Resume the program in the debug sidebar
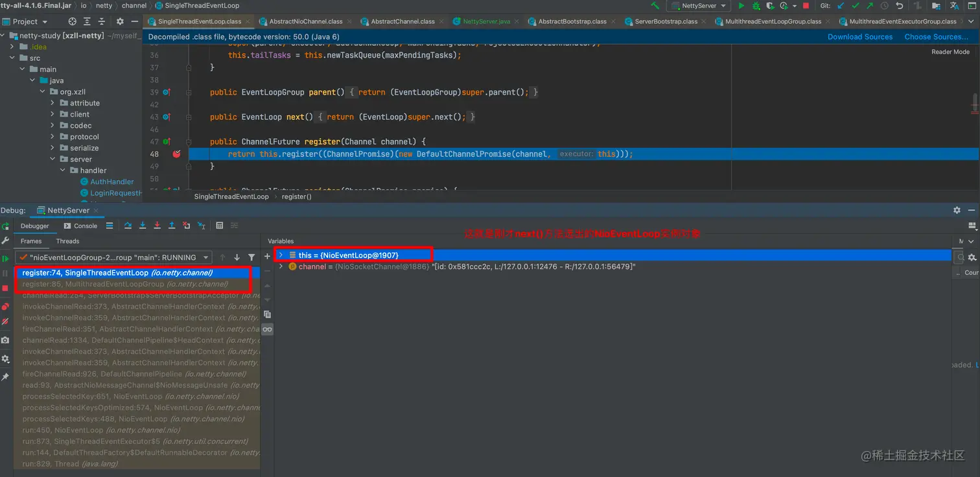 click(5, 259)
